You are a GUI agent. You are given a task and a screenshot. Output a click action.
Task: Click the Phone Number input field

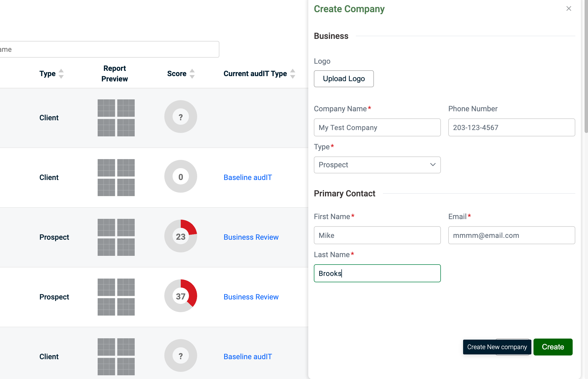pos(512,127)
